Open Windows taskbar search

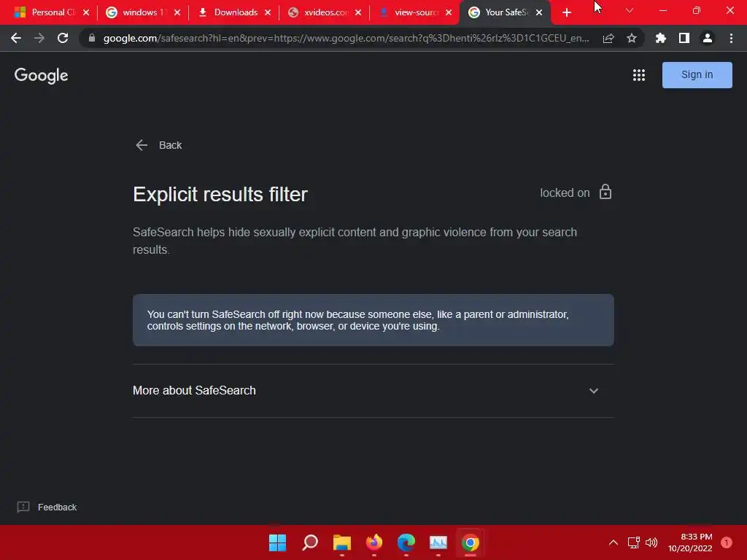click(x=310, y=542)
